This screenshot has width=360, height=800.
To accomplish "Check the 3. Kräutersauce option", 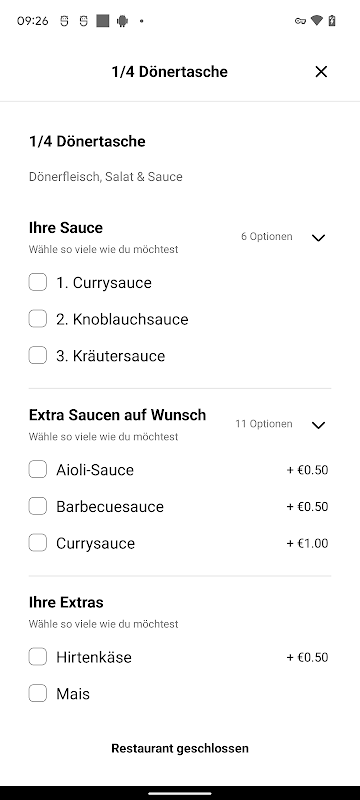I will tap(38, 355).
